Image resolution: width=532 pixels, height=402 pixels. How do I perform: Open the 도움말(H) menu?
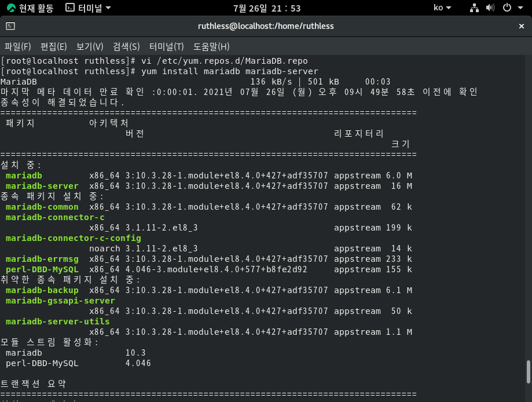pos(211,46)
